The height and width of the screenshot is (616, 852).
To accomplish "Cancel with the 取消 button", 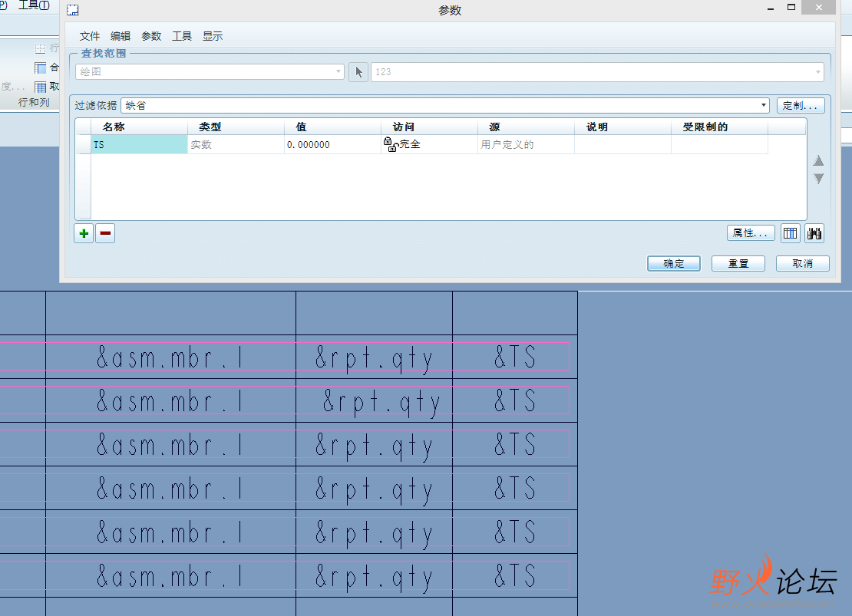I will pyautogui.click(x=803, y=263).
